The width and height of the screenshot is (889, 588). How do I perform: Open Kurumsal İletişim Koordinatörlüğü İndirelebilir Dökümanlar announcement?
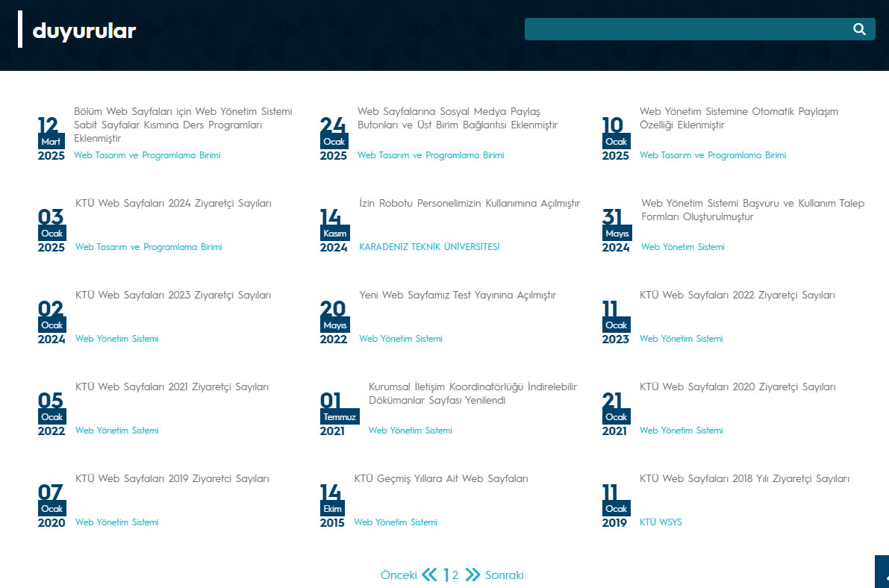[472, 393]
